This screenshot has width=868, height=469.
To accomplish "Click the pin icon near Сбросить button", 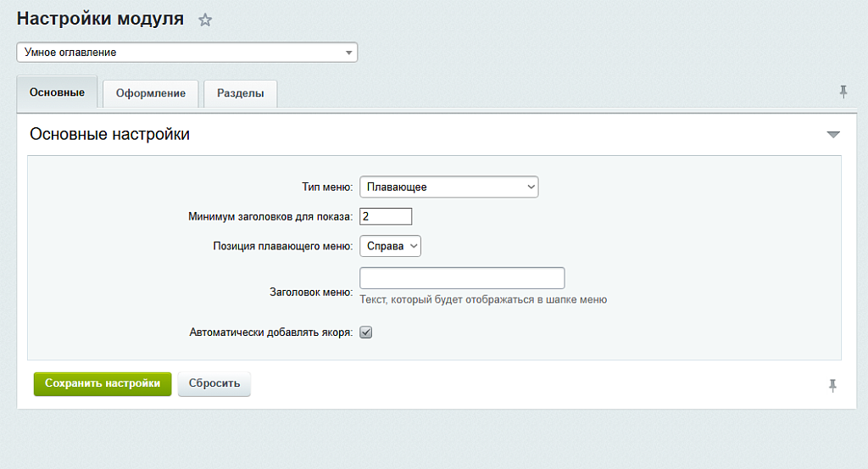I will coord(833,386).
